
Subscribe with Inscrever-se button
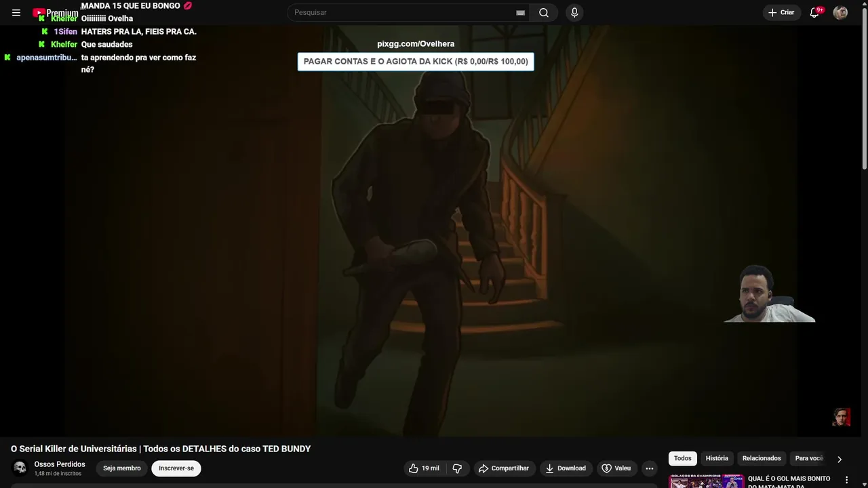click(x=176, y=468)
